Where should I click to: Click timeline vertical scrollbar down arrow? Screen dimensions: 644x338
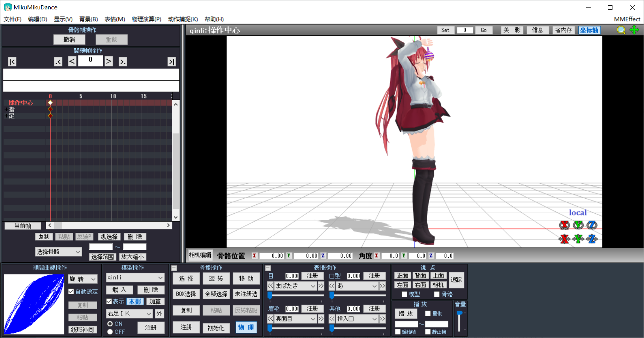pyautogui.click(x=176, y=217)
